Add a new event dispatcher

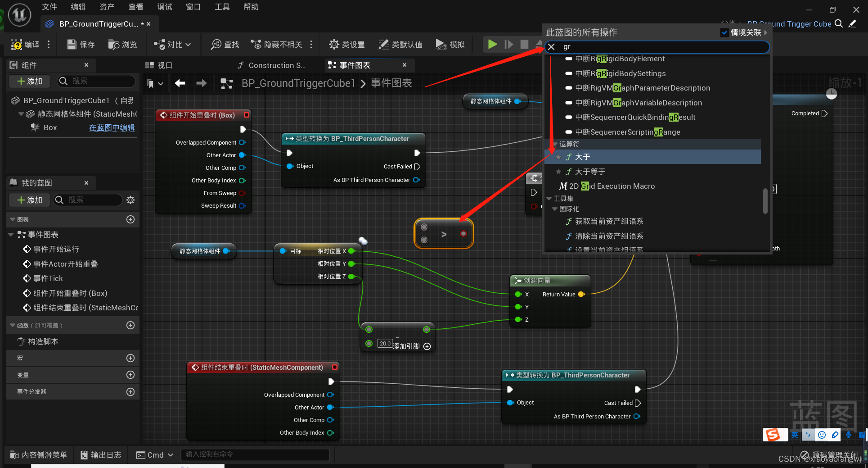pyautogui.click(x=130, y=392)
